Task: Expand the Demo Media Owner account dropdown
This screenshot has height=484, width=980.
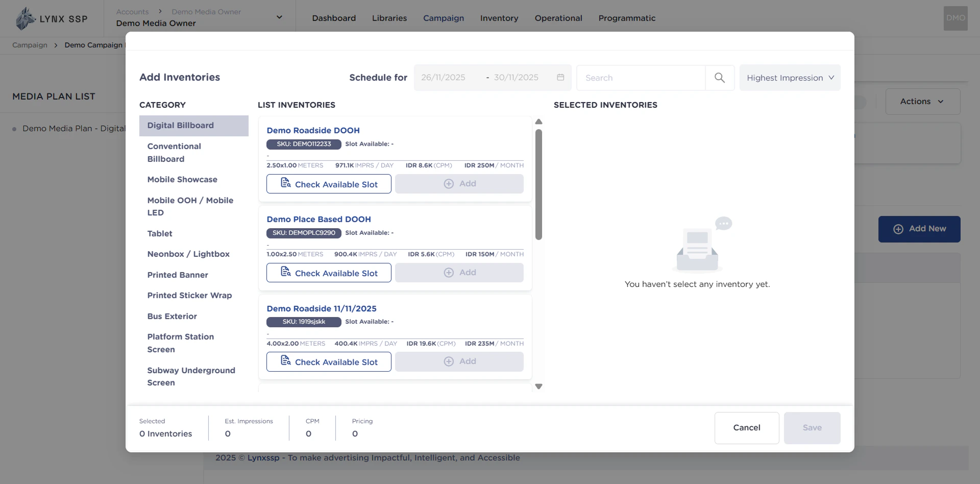Action: (279, 17)
